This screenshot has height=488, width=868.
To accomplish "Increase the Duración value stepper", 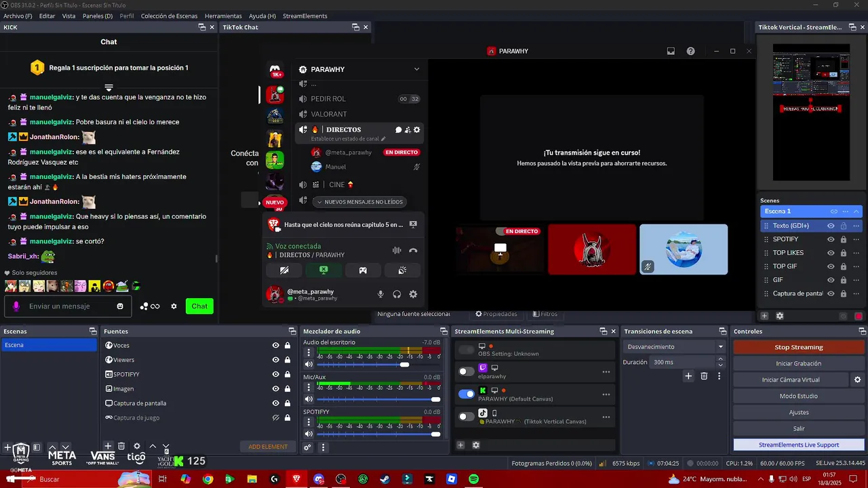I will coord(720,359).
